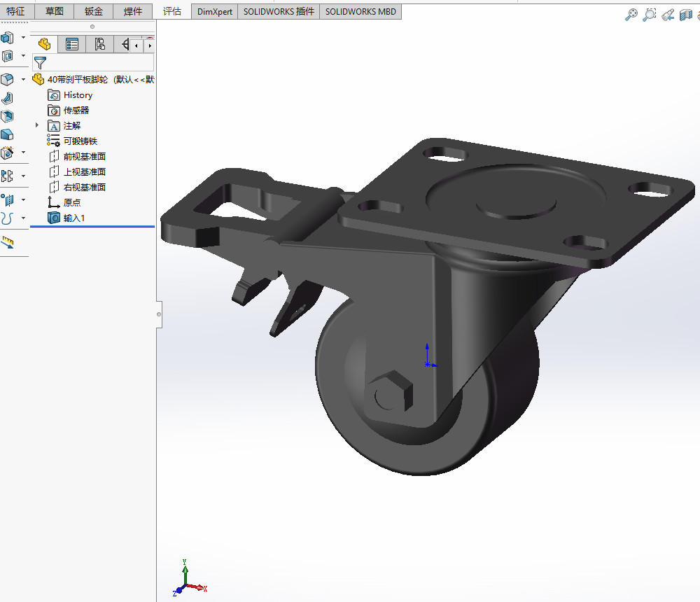700x602 pixels.
Task: Switch to the 钣金 ribbon tab
Action: tap(93, 11)
